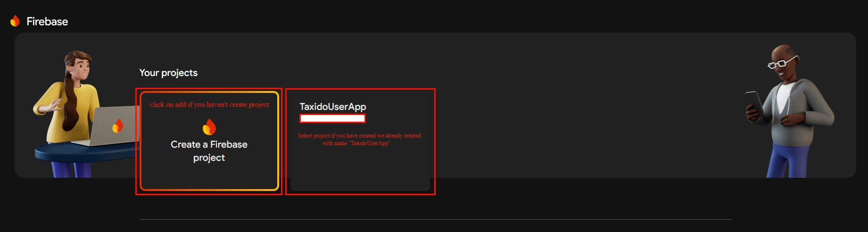868x232 pixels.
Task: Click the flame logo on the laptop lid
Action: point(117,126)
